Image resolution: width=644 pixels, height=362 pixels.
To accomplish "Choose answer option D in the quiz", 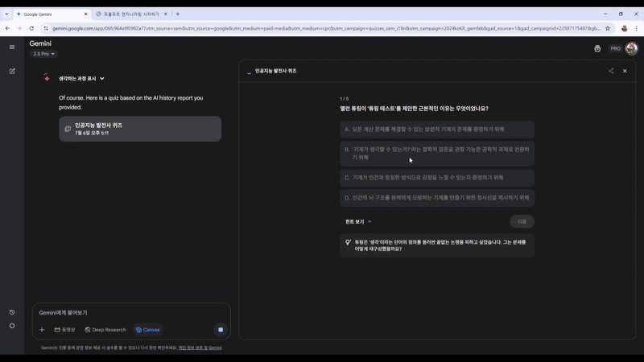I will [436, 197].
